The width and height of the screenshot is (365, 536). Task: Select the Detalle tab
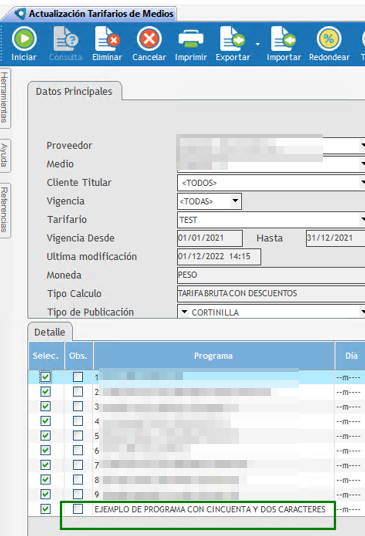pos(50,332)
